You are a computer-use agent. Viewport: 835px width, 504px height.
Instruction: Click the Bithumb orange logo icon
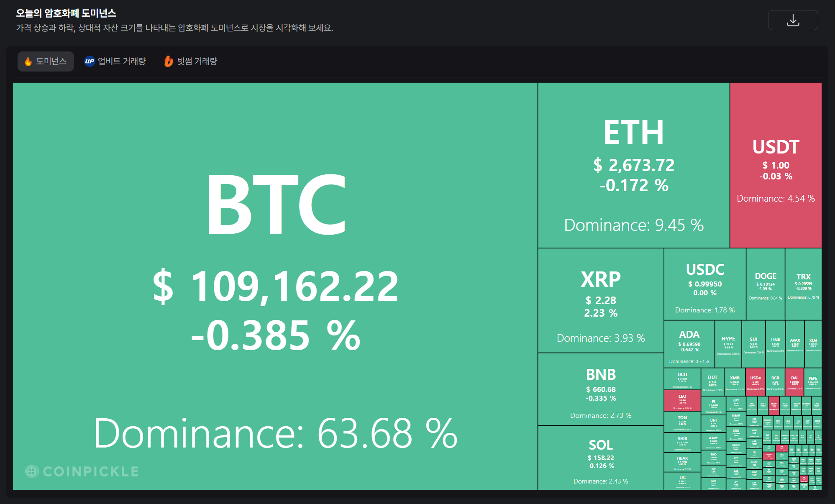pyautogui.click(x=168, y=61)
